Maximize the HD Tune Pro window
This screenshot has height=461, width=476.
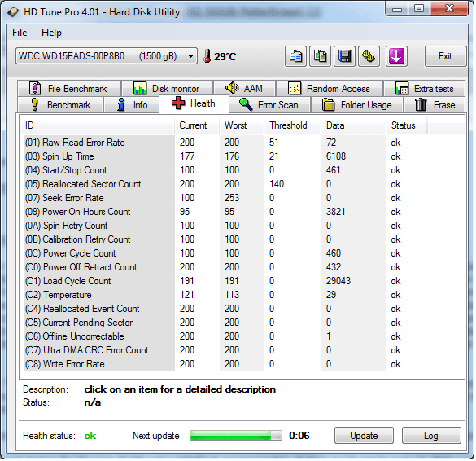(x=419, y=8)
